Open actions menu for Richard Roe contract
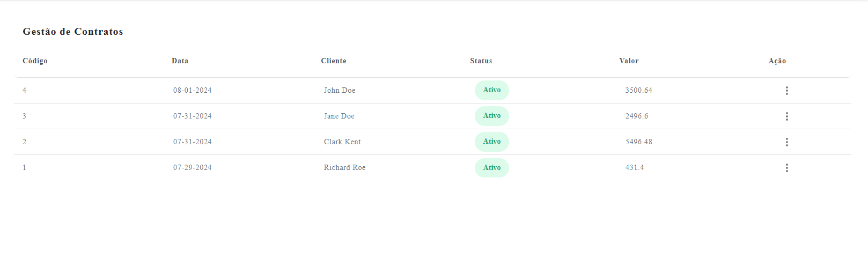 point(786,168)
